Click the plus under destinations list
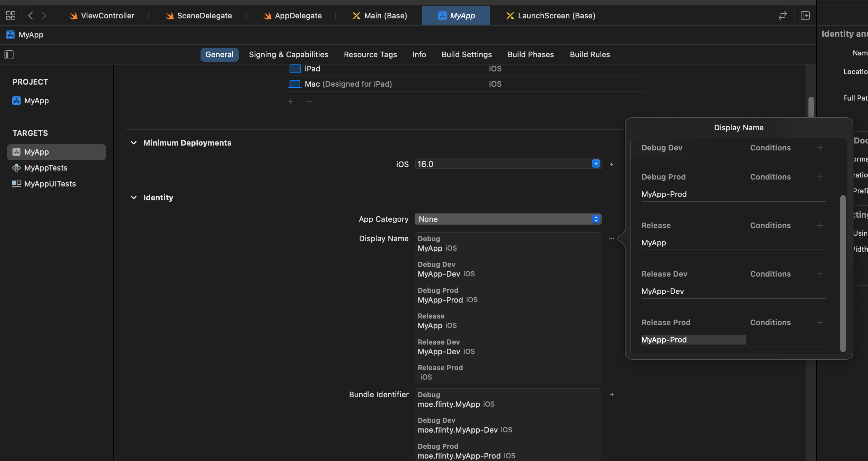This screenshot has height=461, width=868. (x=290, y=101)
